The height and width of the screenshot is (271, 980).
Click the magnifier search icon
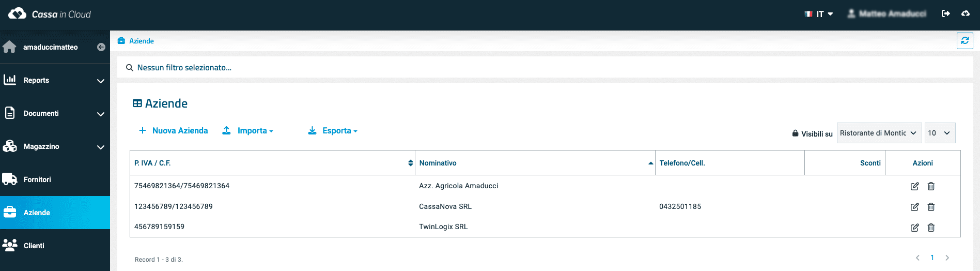coord(130,68)
